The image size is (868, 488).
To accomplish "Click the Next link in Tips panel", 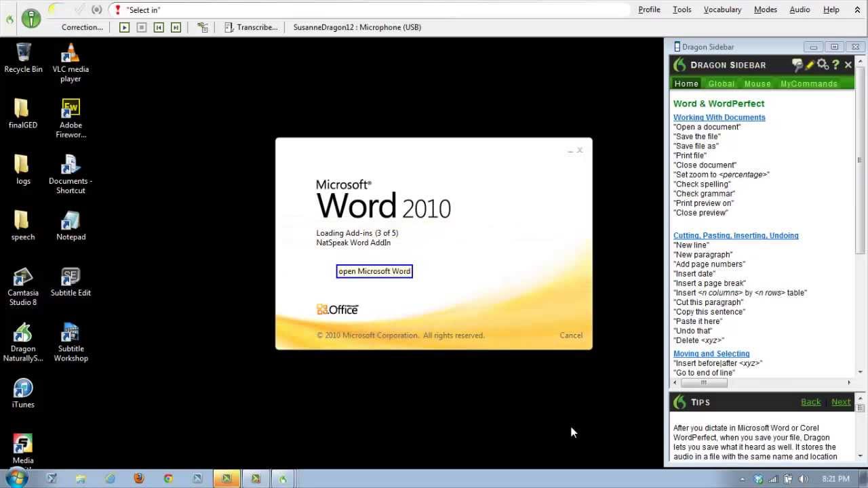I will tap(841, 402).
